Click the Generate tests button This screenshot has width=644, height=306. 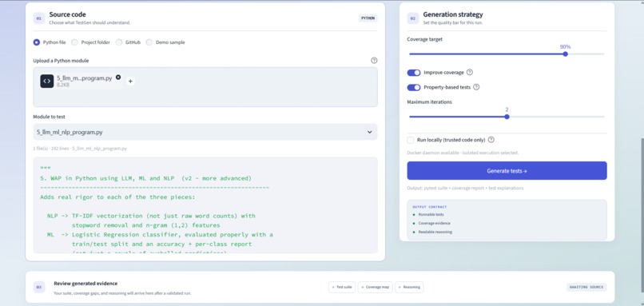507,170
